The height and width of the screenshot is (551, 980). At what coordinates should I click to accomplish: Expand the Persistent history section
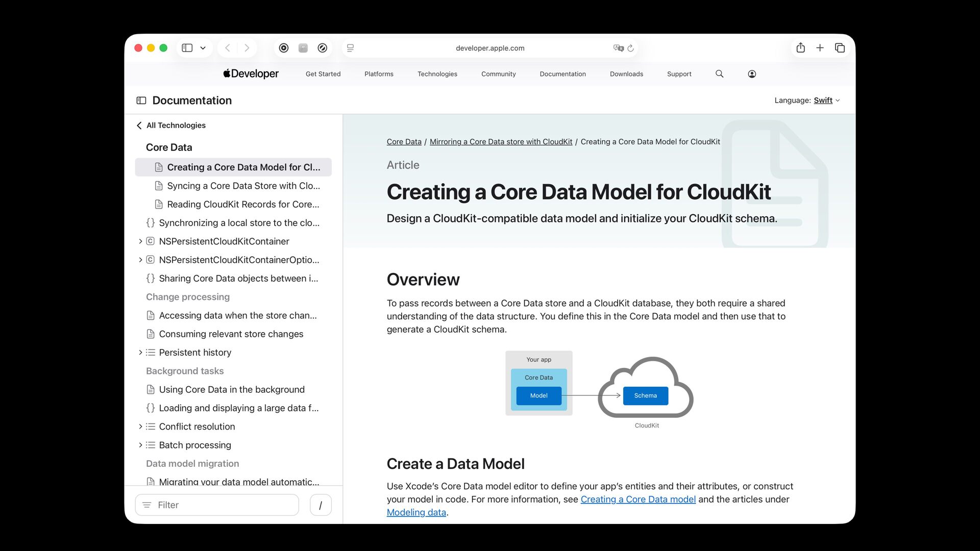coord(140,353)
